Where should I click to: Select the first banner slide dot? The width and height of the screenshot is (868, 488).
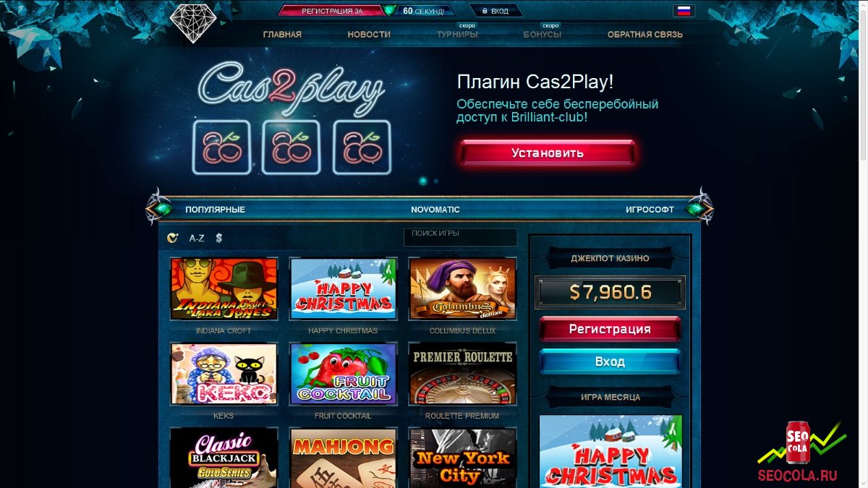pyautogui.click(x=423, y=181)
